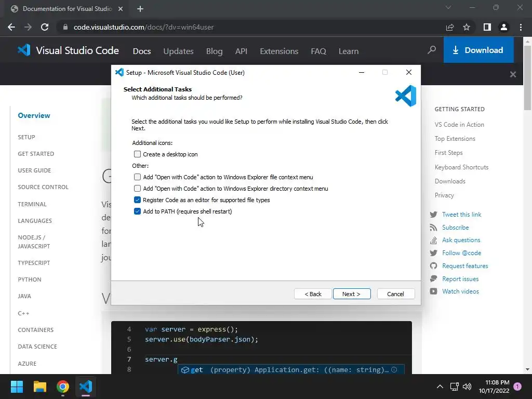
Task: Expand the CONTAINERS sidebar section
Action: [x=36, y=330]
